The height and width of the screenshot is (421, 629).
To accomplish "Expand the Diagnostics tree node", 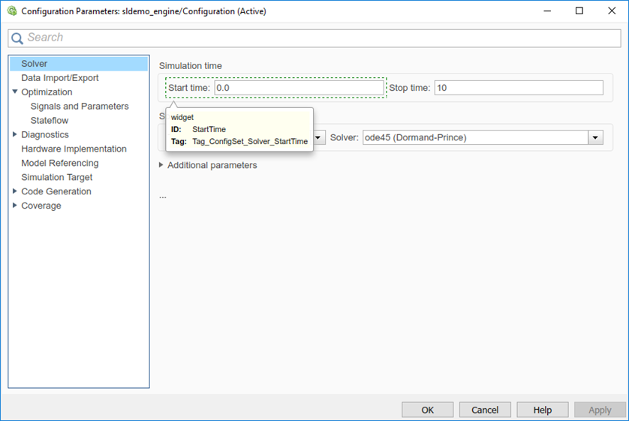I will (x=15, y=134).
